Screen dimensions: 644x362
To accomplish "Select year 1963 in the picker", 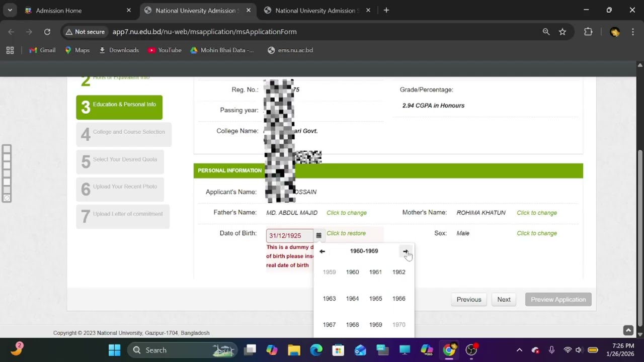I will point(329,299).
